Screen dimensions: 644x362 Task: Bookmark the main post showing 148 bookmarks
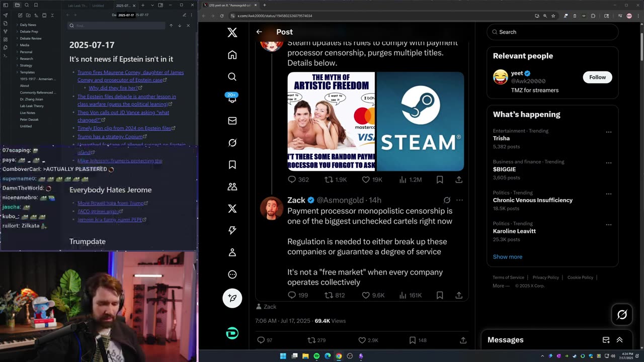412,340
